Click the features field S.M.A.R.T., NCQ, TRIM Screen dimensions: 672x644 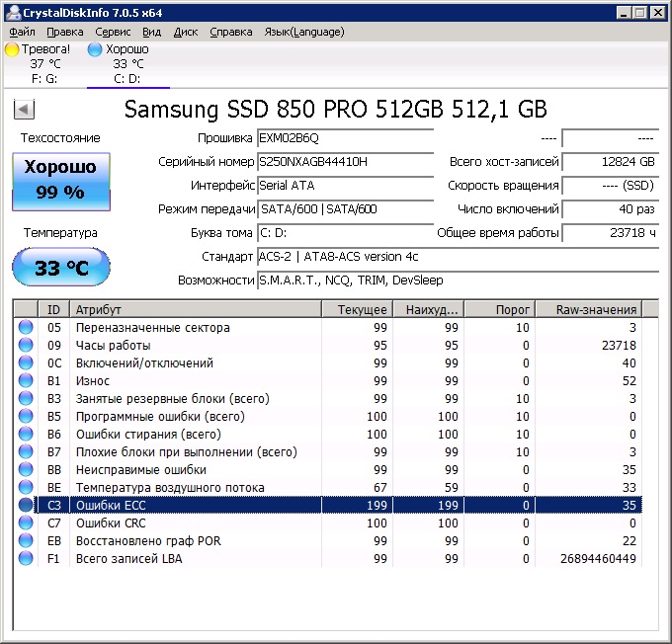point(459,281)
